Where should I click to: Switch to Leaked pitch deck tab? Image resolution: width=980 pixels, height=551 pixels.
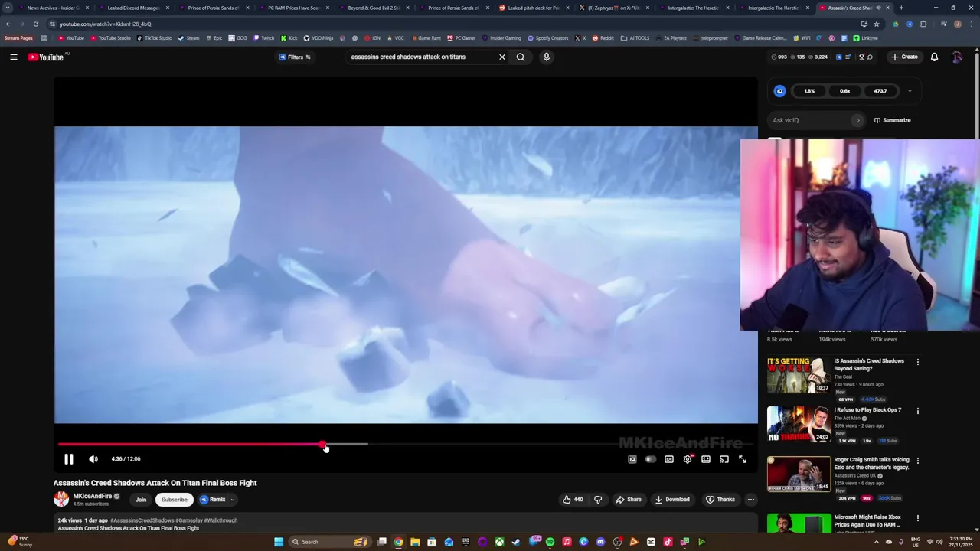[x=534, y=8]
